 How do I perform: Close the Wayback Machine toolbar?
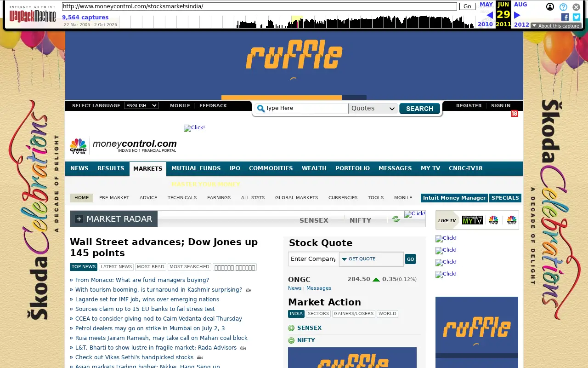576,7
